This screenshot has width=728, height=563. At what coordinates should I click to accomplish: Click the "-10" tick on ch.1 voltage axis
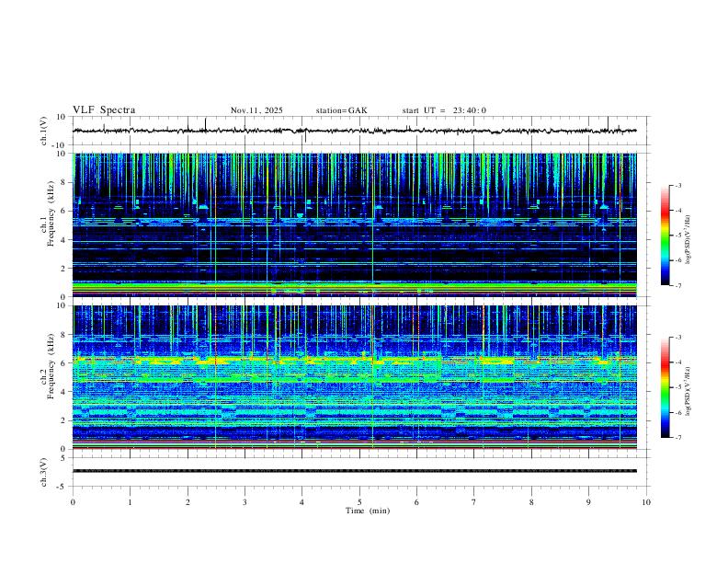(59, 145)
